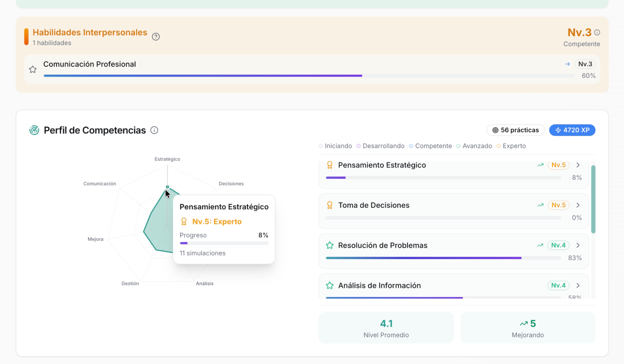Image resolution: width=624 pixels, height=364 pixels.
Task: Click the competencies list scrollbar thumb
Action: (x=593, y=199)
